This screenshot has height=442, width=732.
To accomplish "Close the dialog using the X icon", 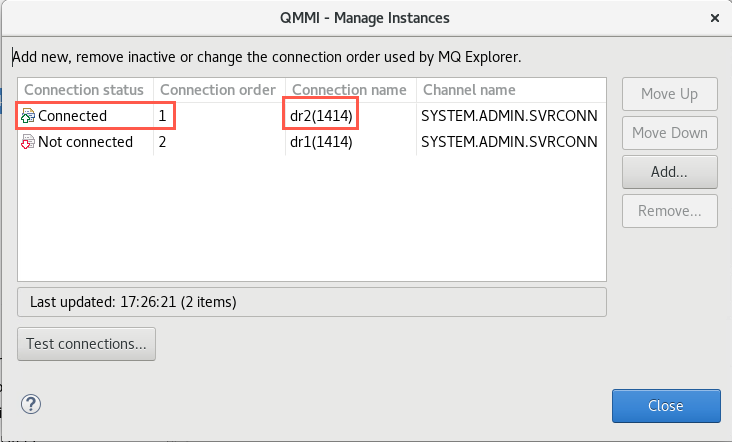I will [x=715, y=18].
